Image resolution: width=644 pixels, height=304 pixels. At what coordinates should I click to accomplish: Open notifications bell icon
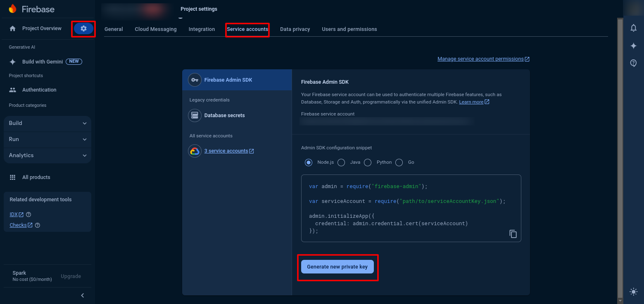tap(633, 28)
